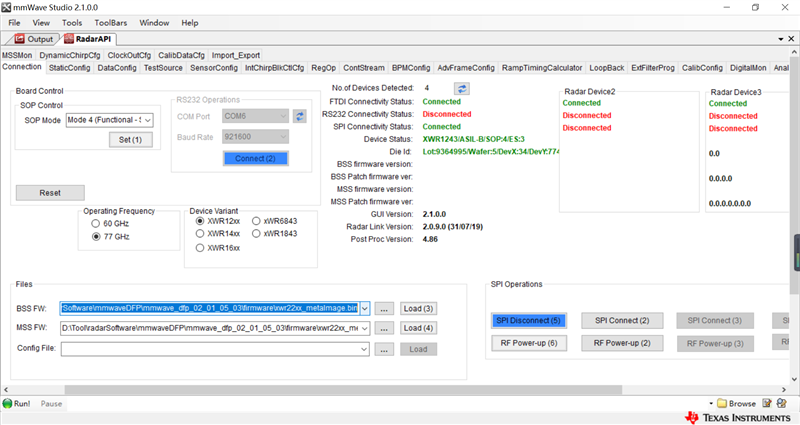Click the SPI Disconnect (5) button
The width and height of the screenshot is (800, 425).
tap(529, 320)
